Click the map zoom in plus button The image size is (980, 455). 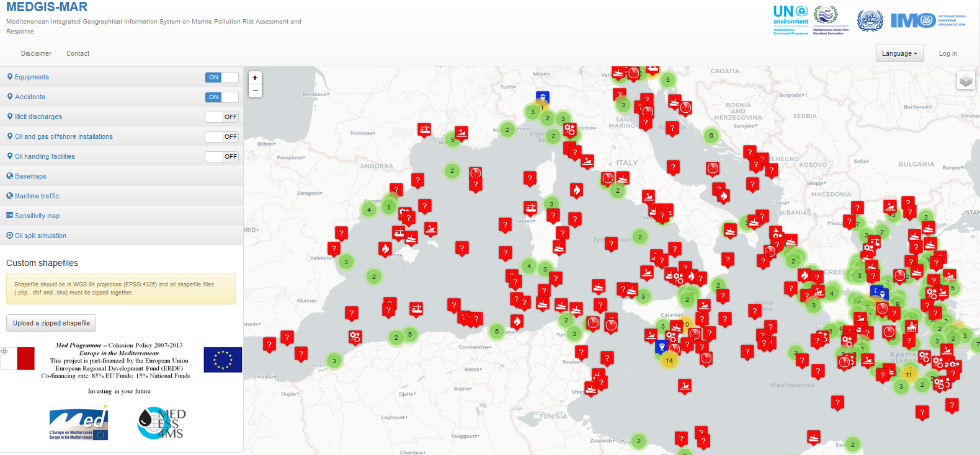coord(255,77)
